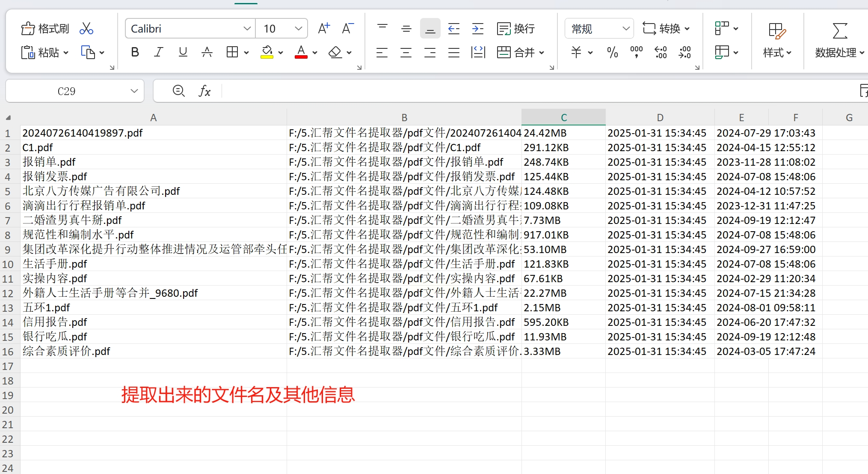The width and height of the screenshot is (868, 474).
Task: Open the Calibri font name dropdown
Action: coord(247,29)
